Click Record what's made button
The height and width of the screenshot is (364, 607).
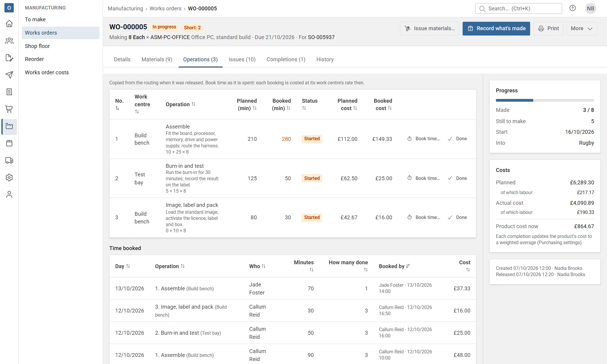(x=496, y=28)
